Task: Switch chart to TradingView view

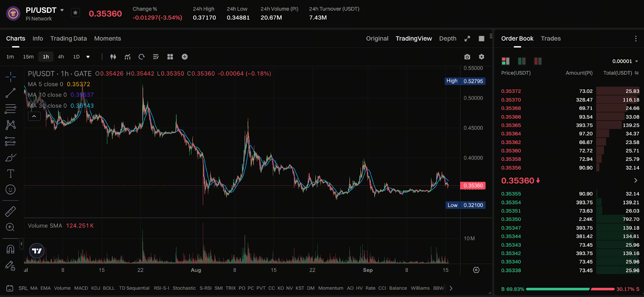Action: (414, 39)
